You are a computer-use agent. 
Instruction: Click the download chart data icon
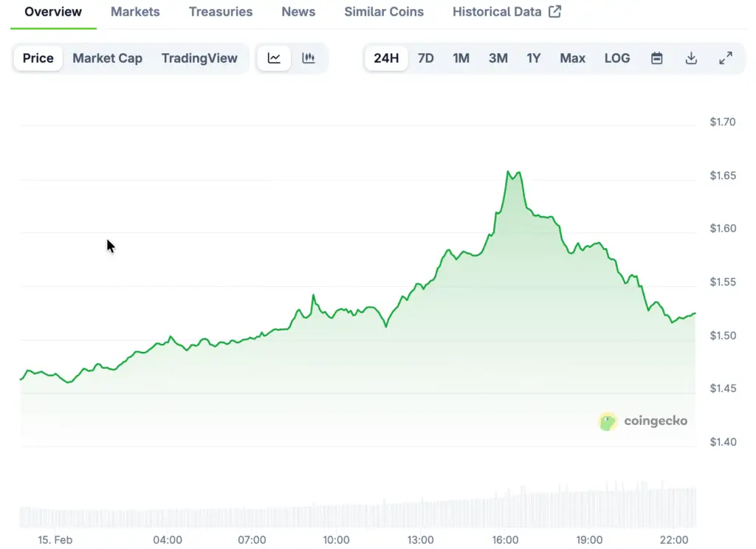691,58
